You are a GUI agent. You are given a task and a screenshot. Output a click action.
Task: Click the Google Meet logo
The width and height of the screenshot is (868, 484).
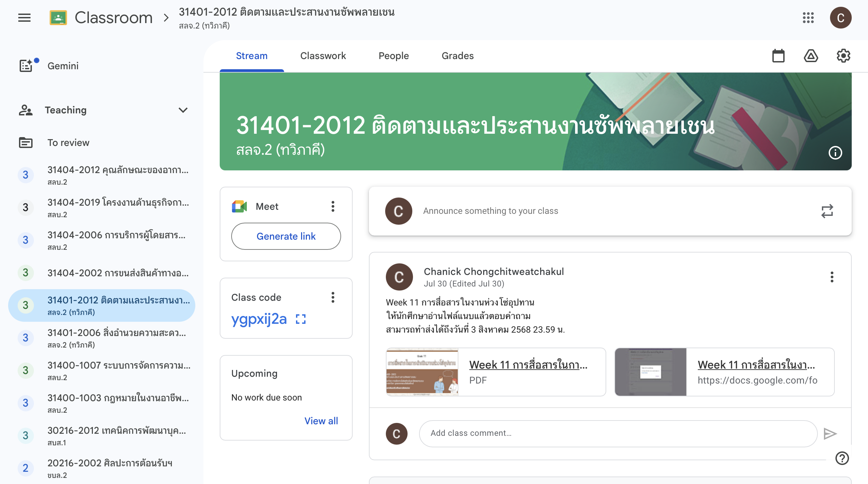click(x=239, y=206)
